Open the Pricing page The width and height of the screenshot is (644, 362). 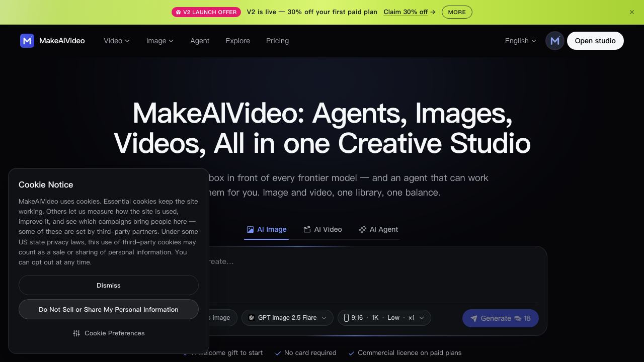277,41
